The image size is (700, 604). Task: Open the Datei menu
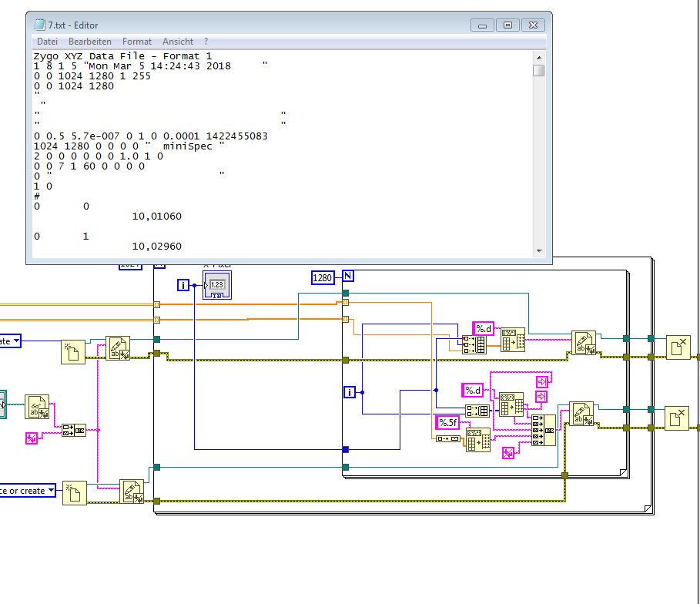47,42
